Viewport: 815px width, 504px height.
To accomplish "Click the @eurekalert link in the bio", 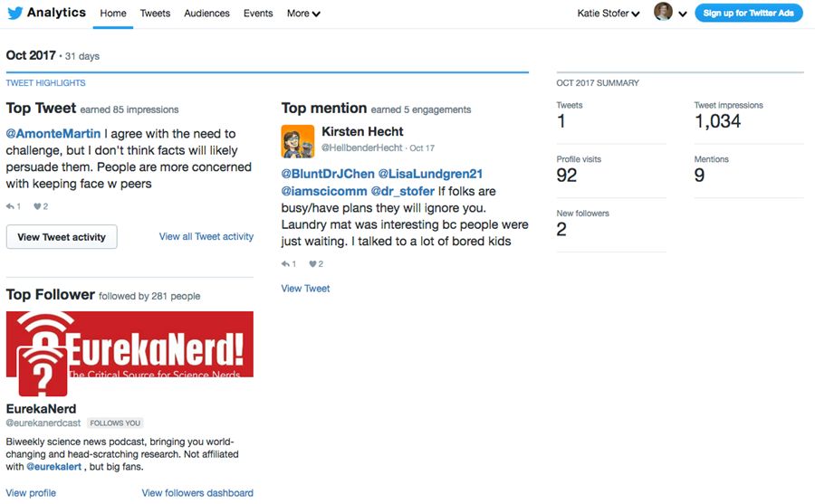I will 54,467.
